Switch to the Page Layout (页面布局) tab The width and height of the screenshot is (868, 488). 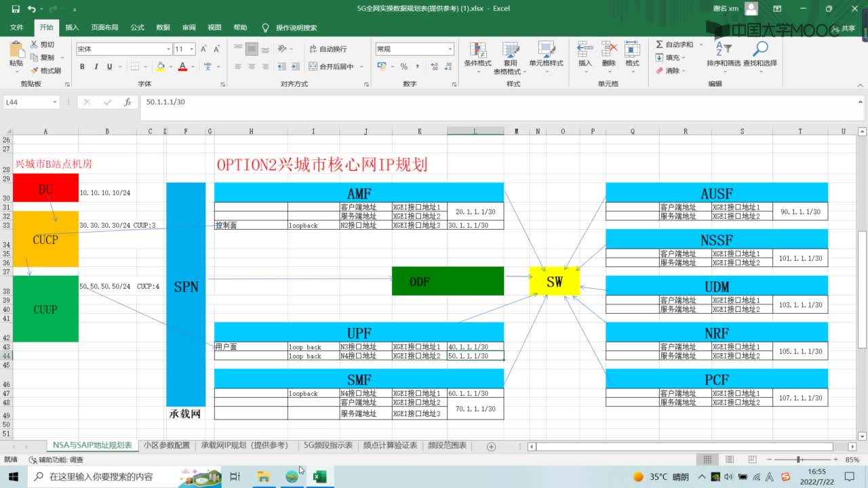point(104,28)
